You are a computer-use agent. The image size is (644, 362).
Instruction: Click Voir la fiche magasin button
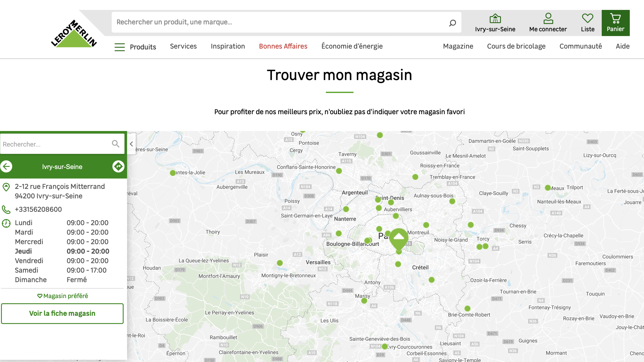click(62, 314)
